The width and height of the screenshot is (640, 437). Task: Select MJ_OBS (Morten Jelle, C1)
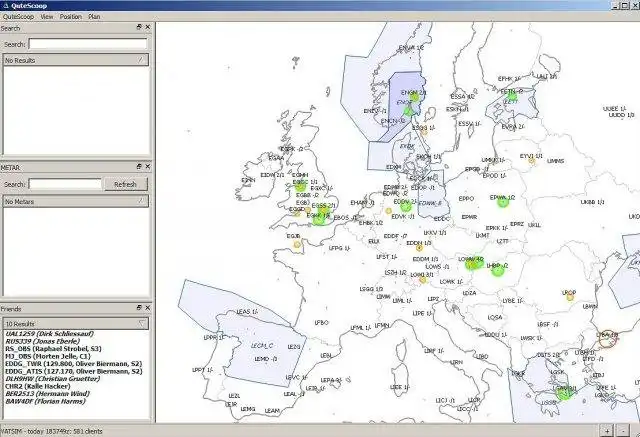(x=48, y=356)
